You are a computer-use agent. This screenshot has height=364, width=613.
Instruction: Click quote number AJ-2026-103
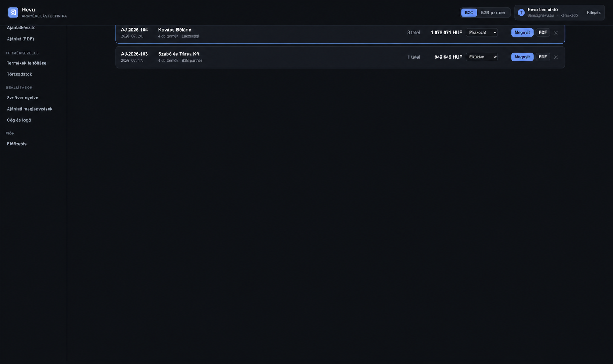[134, 54]
